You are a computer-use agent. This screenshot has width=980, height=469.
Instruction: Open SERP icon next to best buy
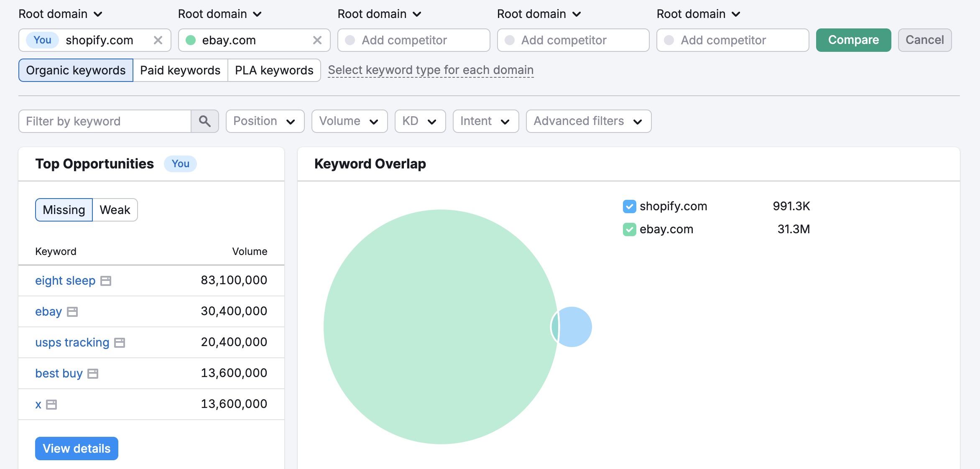click(x=93, y=374)
